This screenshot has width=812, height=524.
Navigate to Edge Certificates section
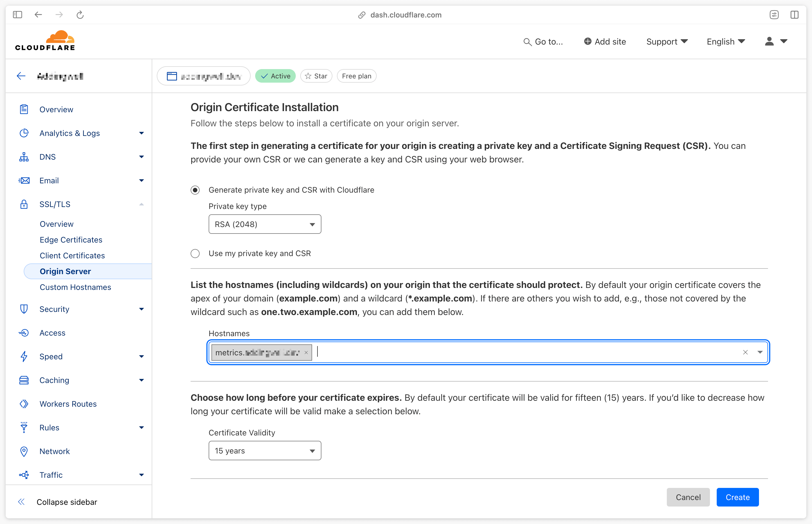pyautogui.click(x=70, y=239)
